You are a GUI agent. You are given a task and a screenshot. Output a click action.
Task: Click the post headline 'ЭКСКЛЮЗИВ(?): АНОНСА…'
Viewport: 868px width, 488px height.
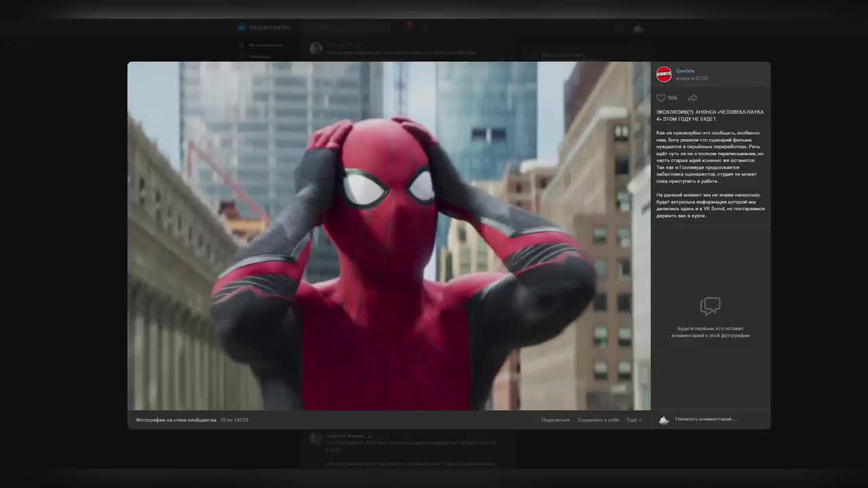[x=710, y=115]
